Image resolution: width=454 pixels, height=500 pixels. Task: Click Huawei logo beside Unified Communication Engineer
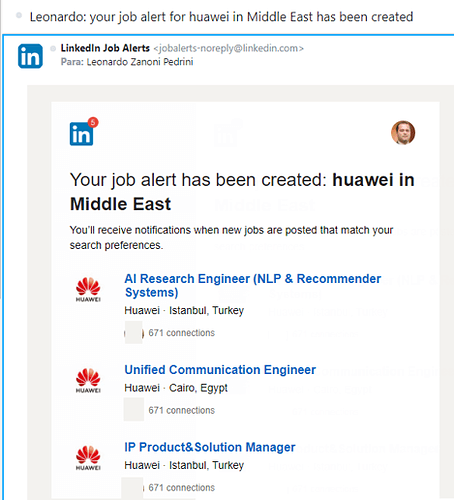pos(88,380)
